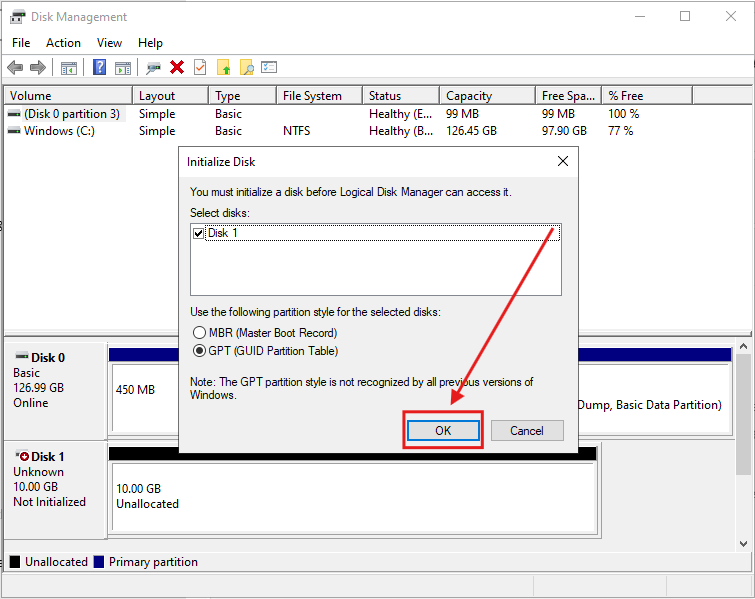
Task: Click the Capacity column header
Action: click(x=469, y=96)
